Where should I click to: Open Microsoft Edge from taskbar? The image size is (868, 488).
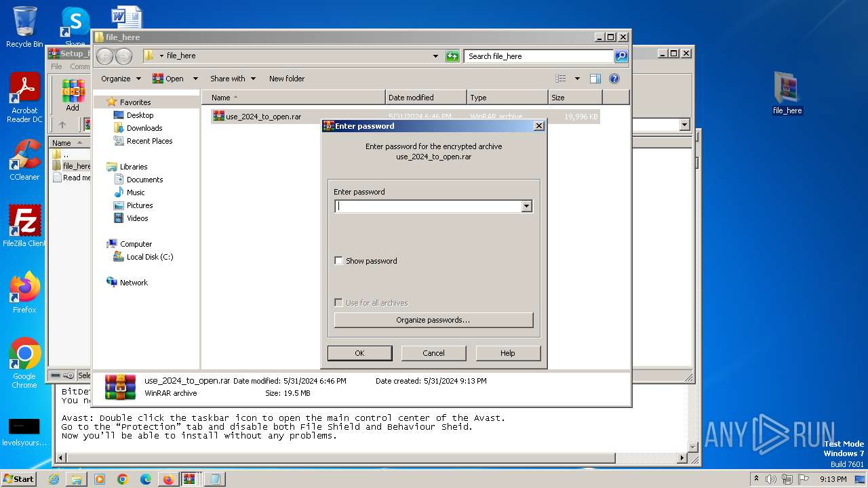point(145,479)
